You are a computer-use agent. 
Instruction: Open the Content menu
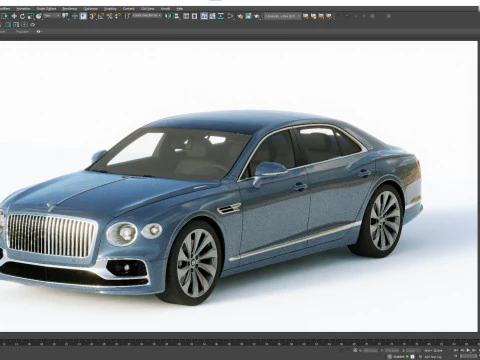pyautogui.click(x=129, y=9)
